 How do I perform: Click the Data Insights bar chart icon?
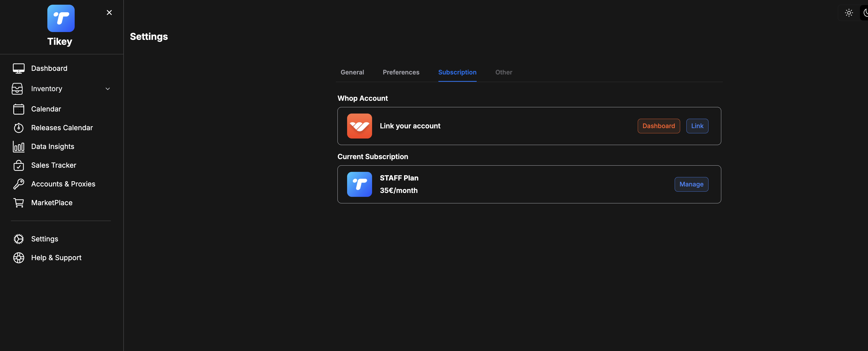click(18, 147)
